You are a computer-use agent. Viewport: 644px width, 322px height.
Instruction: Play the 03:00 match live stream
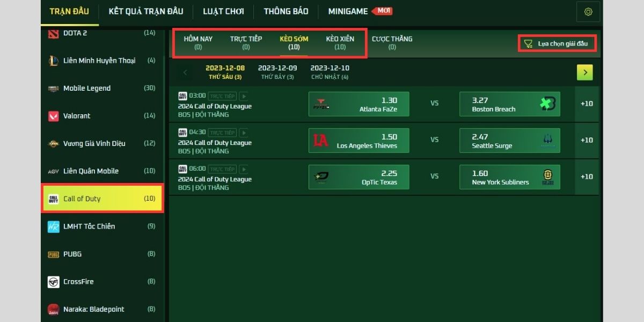[244, 96]
